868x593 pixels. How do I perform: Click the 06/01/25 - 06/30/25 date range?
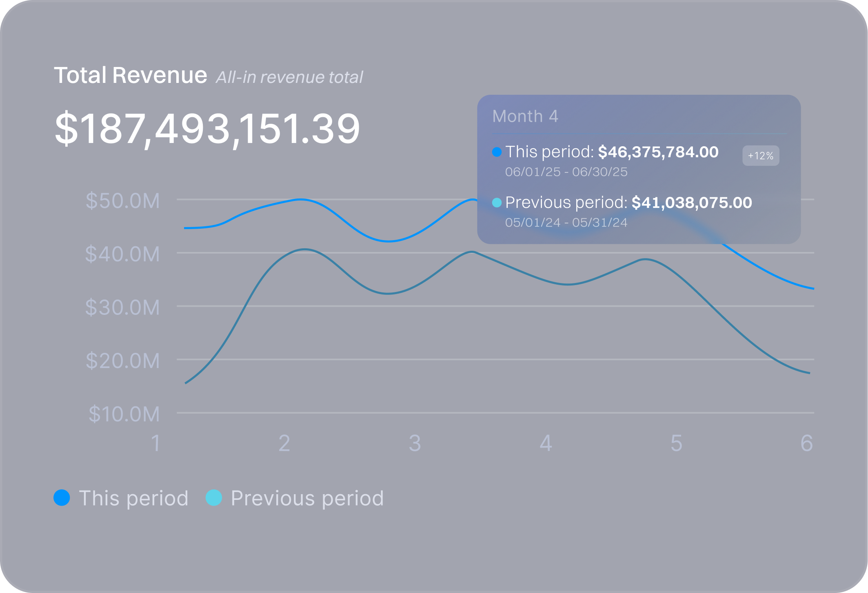[x=566, y=172]
